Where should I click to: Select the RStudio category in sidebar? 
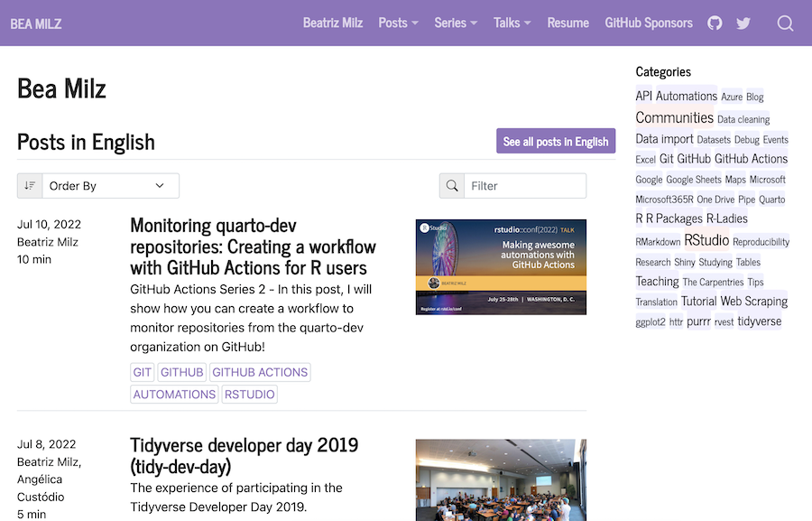tap(706, 240)
